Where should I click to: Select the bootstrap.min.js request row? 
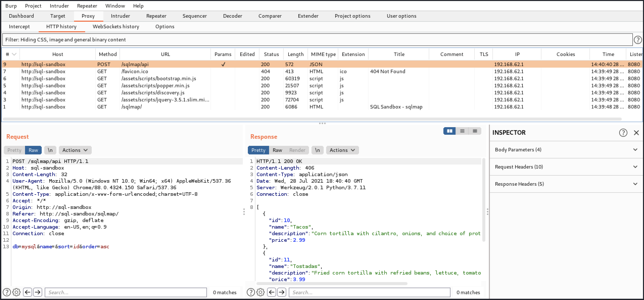click(x=322, y=78)
